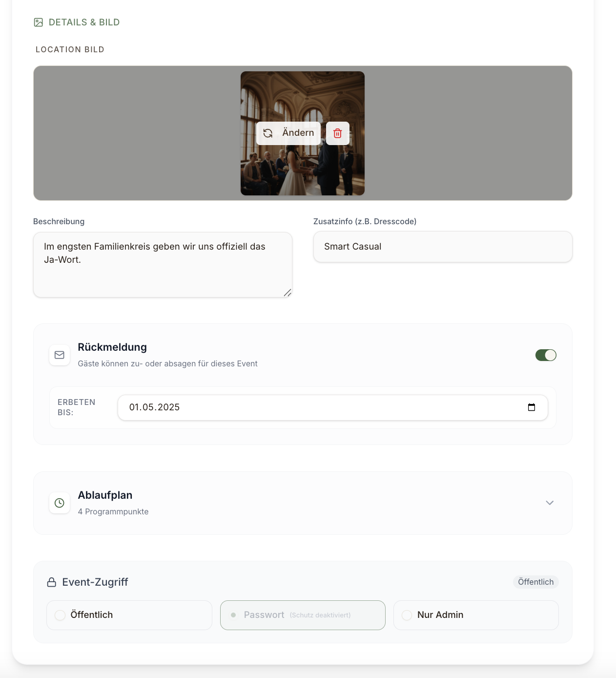This screenshot has width=616, height=678.
Task: Select the Nur Admin radio option
Action: tap(476, 615)
